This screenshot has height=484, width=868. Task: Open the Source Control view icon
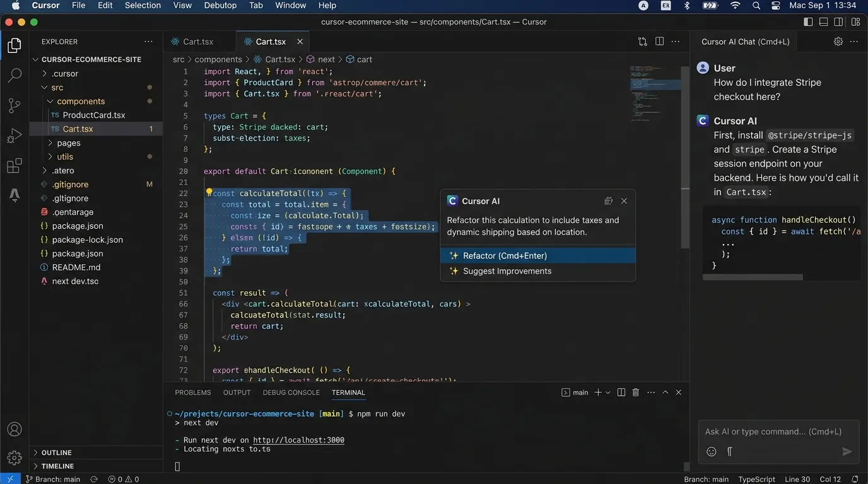point(15,105)
